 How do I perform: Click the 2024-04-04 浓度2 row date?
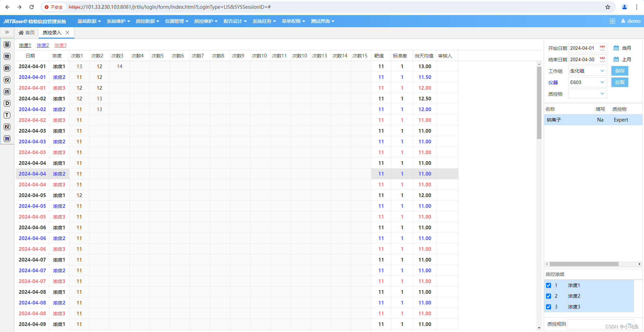[x=32, y=174]
